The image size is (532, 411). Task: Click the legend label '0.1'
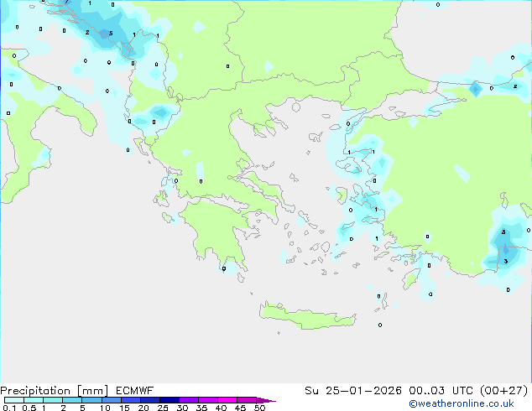[9, 408]
